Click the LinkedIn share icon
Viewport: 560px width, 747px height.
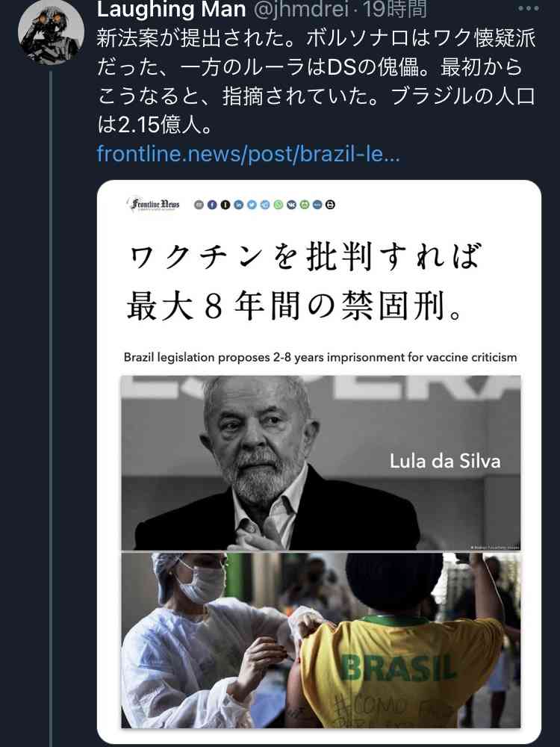(239, 205)
